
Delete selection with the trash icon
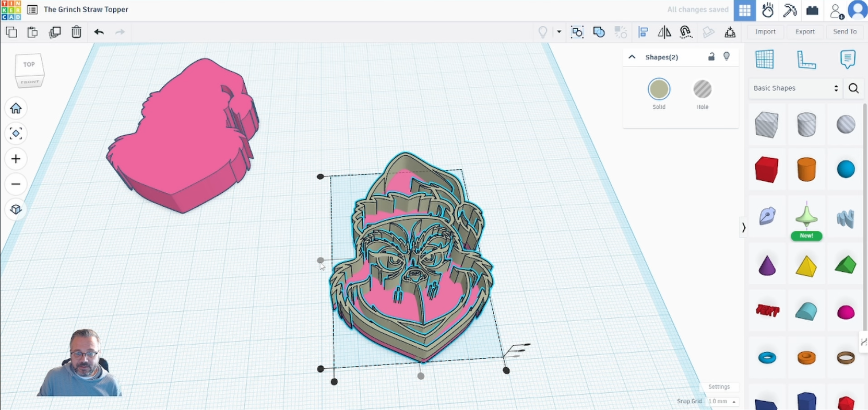click(x=76, y=32)
